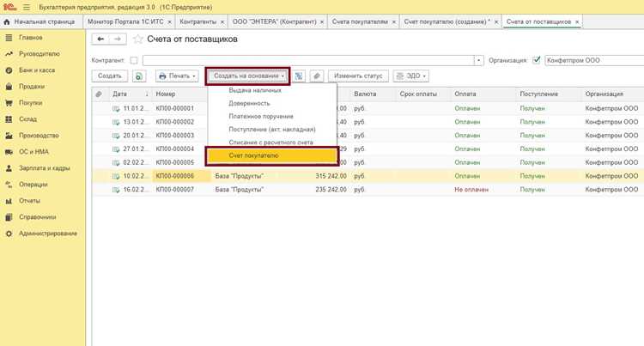Viewport: 644px width, 346px height.
Task: Open the hamburger main menu icon
Action: click(x=27, y=8)
